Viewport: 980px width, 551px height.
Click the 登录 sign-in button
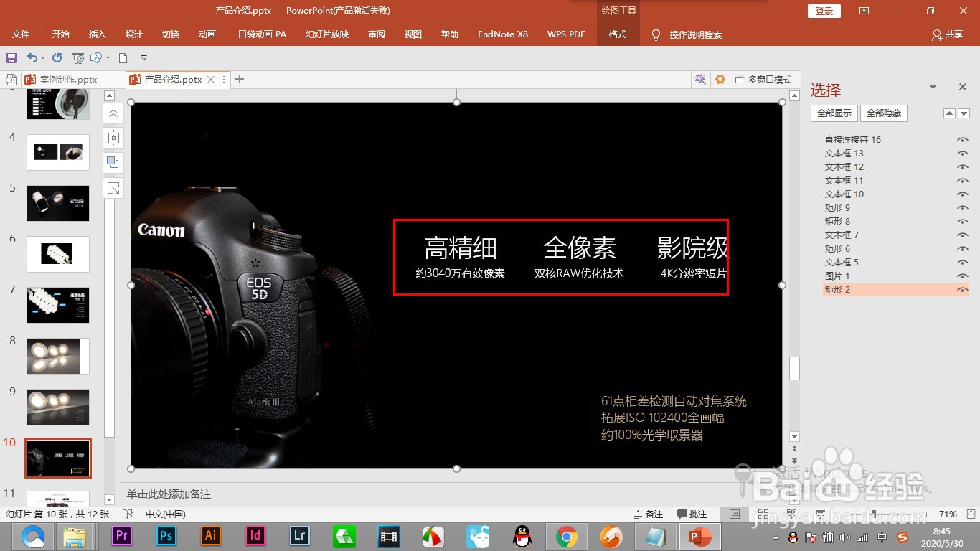824,11
